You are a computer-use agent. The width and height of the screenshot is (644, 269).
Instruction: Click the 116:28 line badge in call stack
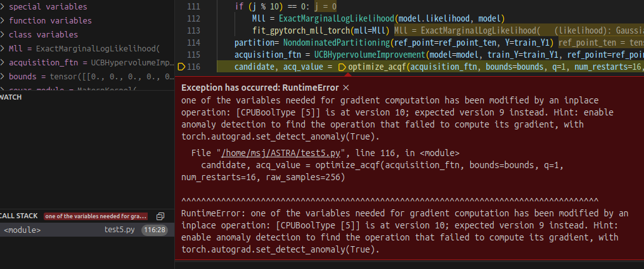(x=155, y=230)
